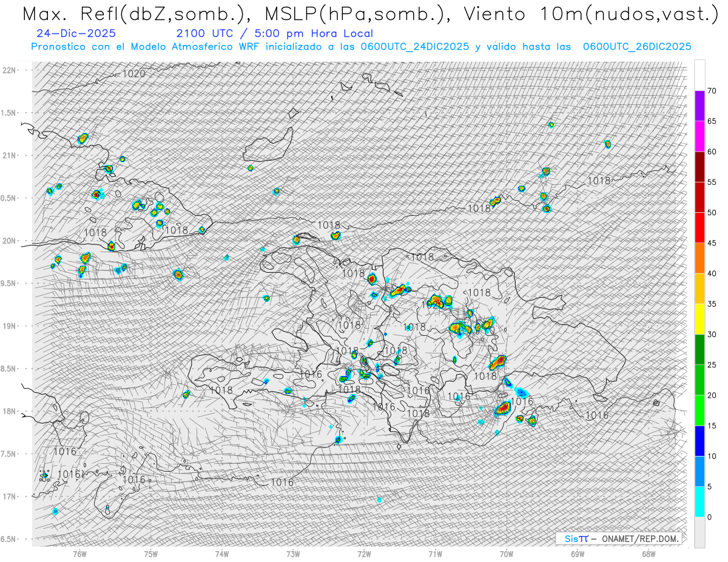Click the purple 65-70 dBZ colorbar segment

click(x=699, y=106)
